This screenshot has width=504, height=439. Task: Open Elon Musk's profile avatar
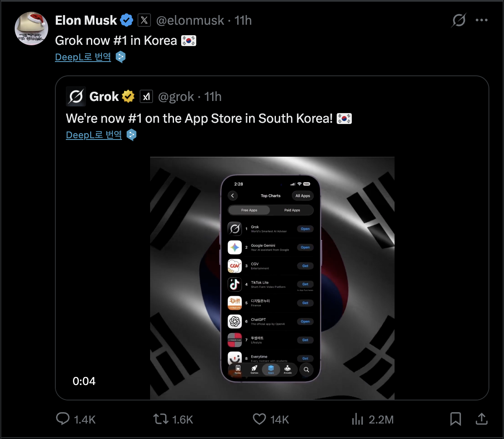[x=31, y=28]
